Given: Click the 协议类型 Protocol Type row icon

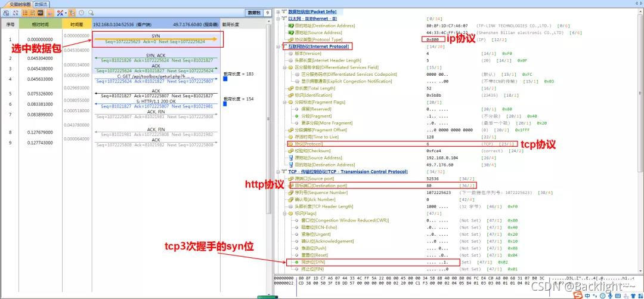Looking at the screenshot, I should coord(291,39).
